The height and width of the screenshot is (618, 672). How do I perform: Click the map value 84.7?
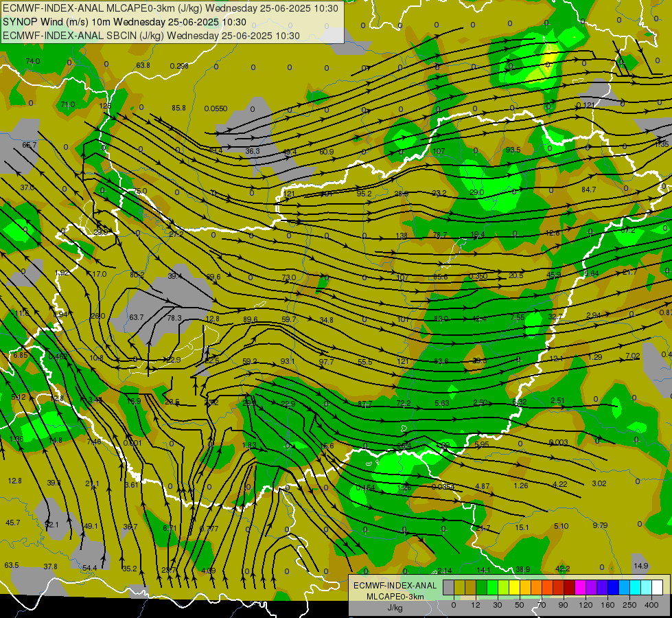point(588,190)
